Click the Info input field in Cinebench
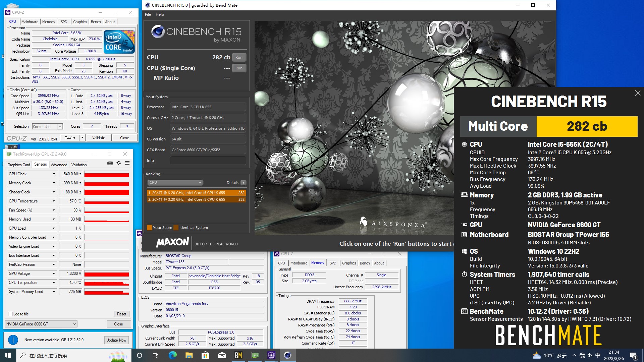 208,161
